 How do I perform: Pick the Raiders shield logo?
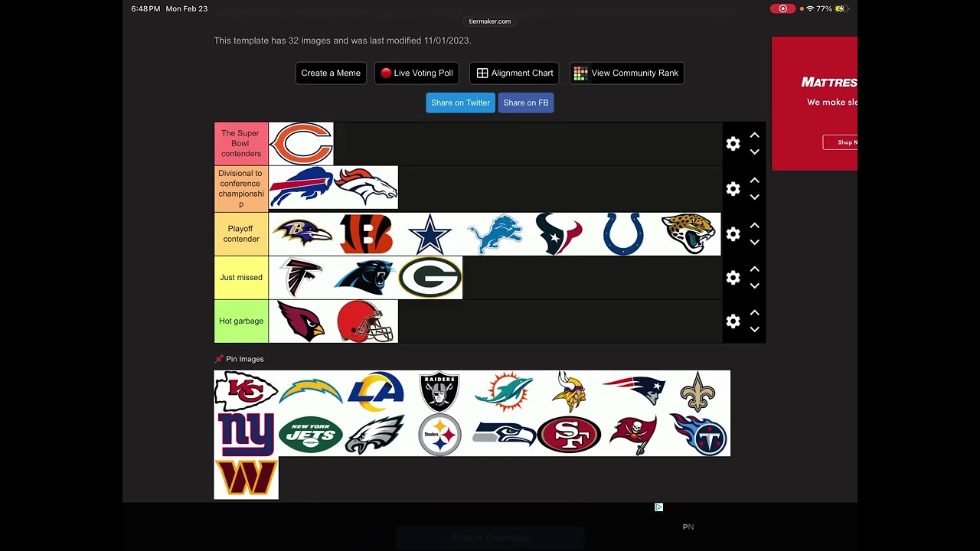click(439, 392)
